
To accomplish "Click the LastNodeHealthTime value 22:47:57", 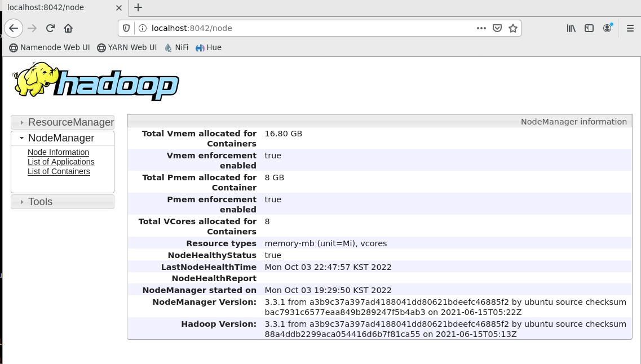I will click(328, 267).
